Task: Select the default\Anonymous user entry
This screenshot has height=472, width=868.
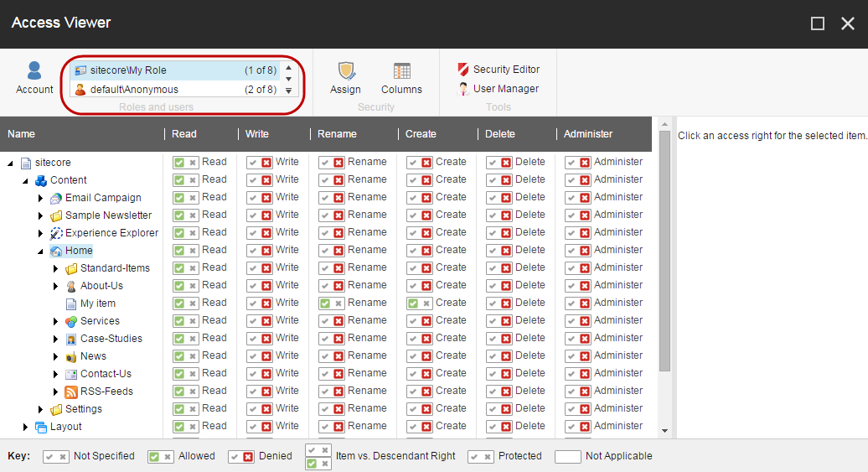Action: (x=134, y=90)
